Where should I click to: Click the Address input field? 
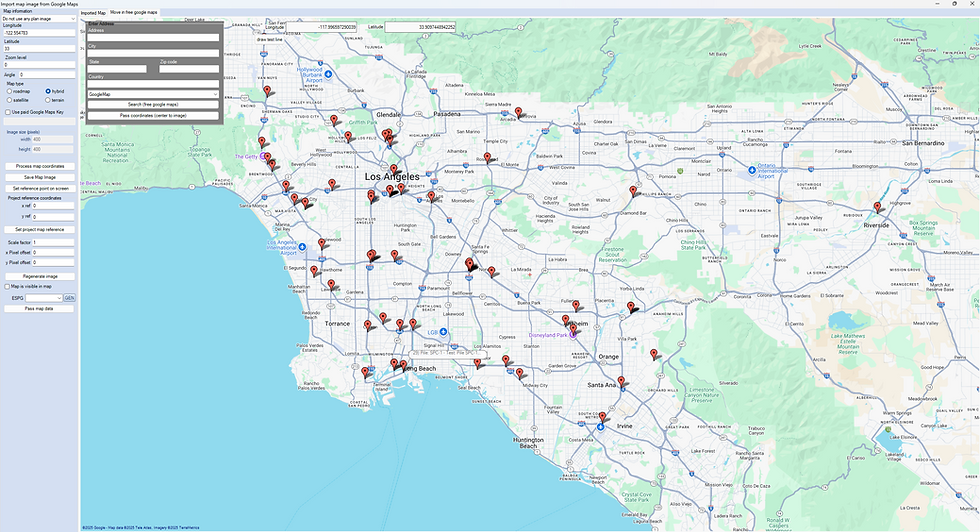(x=153, y=38)
